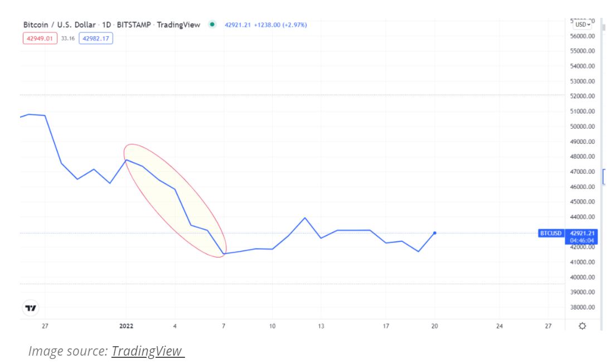Open the USD currency dropdown
Image resolution: width=616 pixels, height=364 pixels.
click(x=583, y=25)
